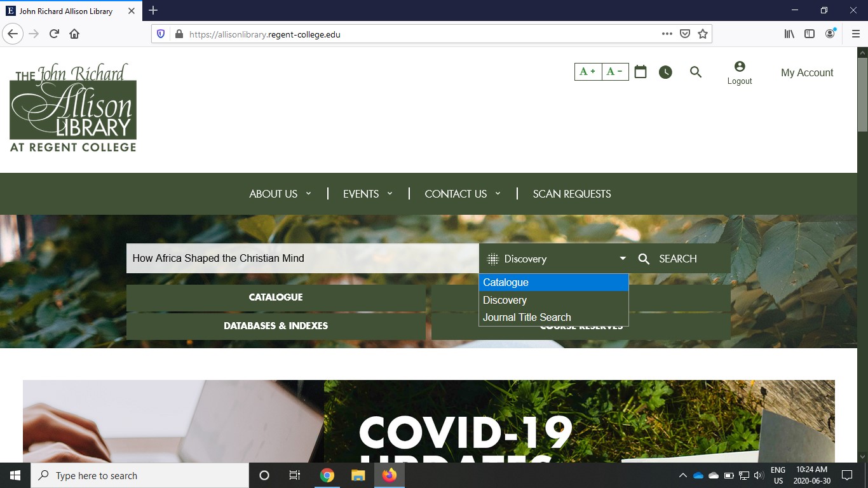The width and height of the screenshot is (868, 488).
Task: Click the library search text field
Action: click(x=302, y=259)
